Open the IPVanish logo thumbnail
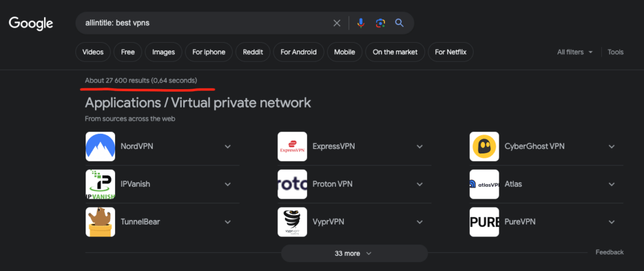This screenshot has width=644, height=271. tap(100, 184)
